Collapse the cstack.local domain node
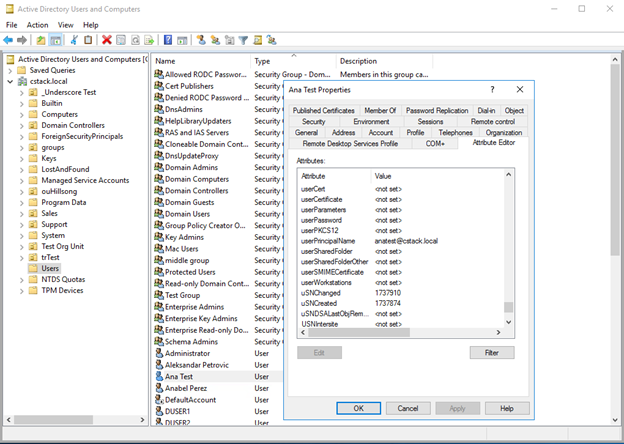 [10, 82]
